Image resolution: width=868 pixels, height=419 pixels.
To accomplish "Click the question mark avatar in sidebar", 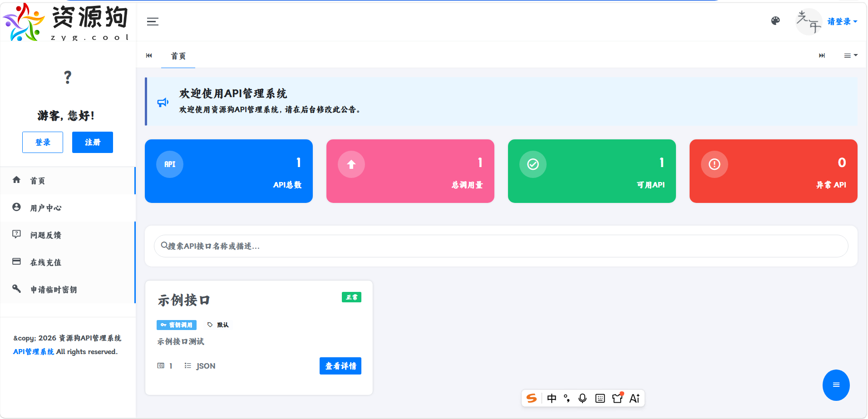I will pyautogui.click(x=68, y=77).
